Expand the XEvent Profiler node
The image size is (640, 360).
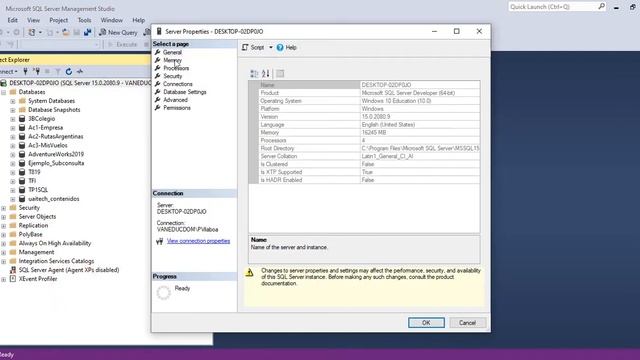pos(4,279)
